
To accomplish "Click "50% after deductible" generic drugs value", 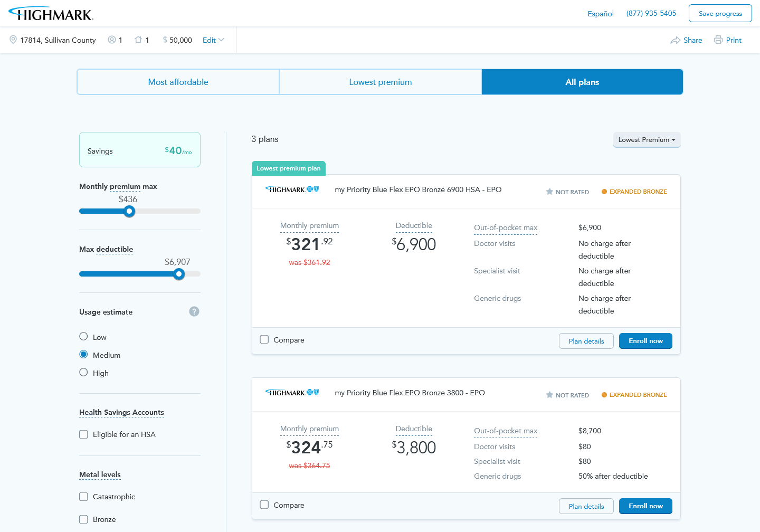I will 613,476.
